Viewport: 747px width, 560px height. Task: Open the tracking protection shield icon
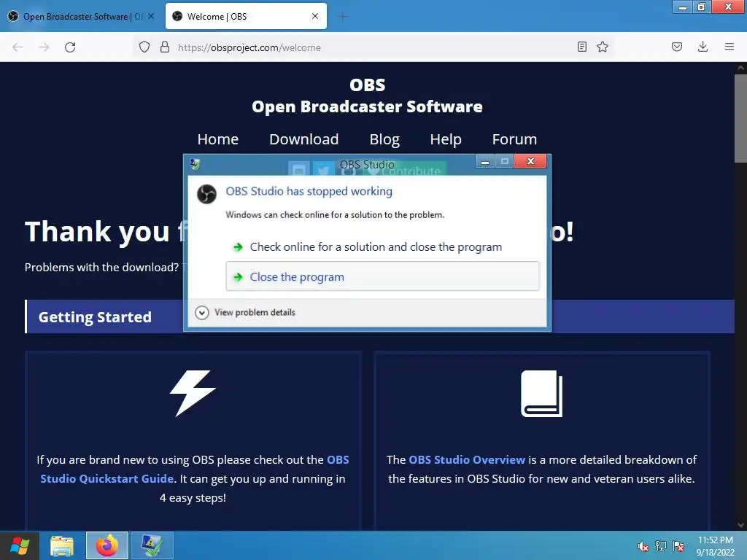144,47
